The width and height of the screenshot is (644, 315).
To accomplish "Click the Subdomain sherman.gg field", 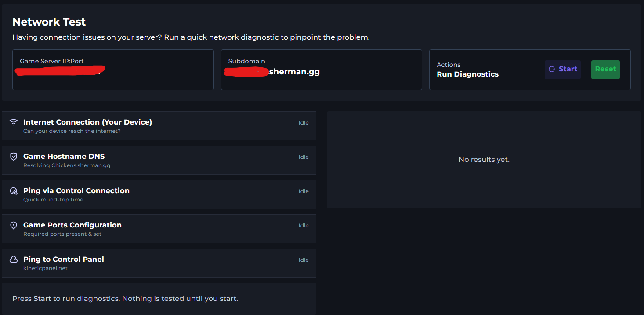I will [x=321, y=70].
